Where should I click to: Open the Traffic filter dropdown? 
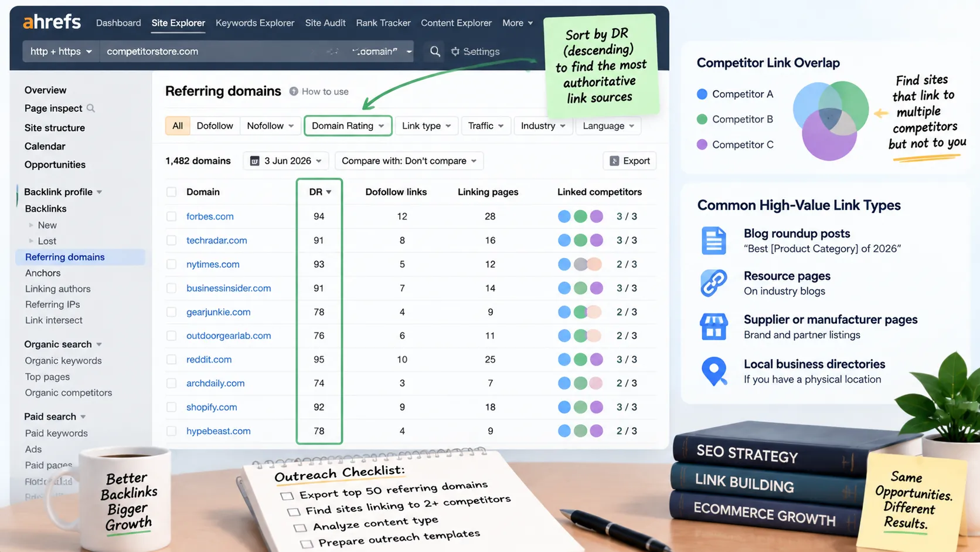[x=486, y=126]
